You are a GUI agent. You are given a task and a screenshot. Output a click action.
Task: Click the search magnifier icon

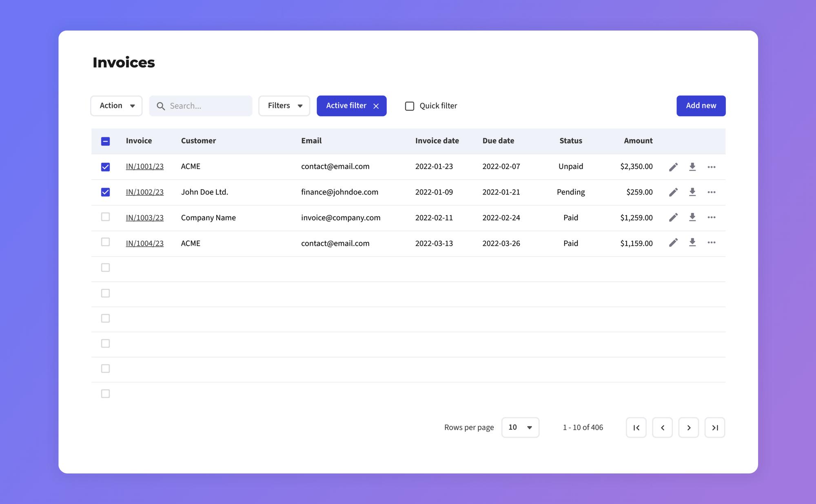tap(161, 106)
